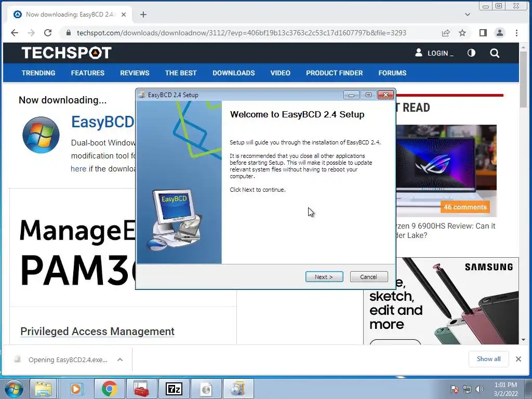Viewport: 532px width, 399px height.
Task: Click 'Privileged Access Management' ad text
Action: point(97,331)
